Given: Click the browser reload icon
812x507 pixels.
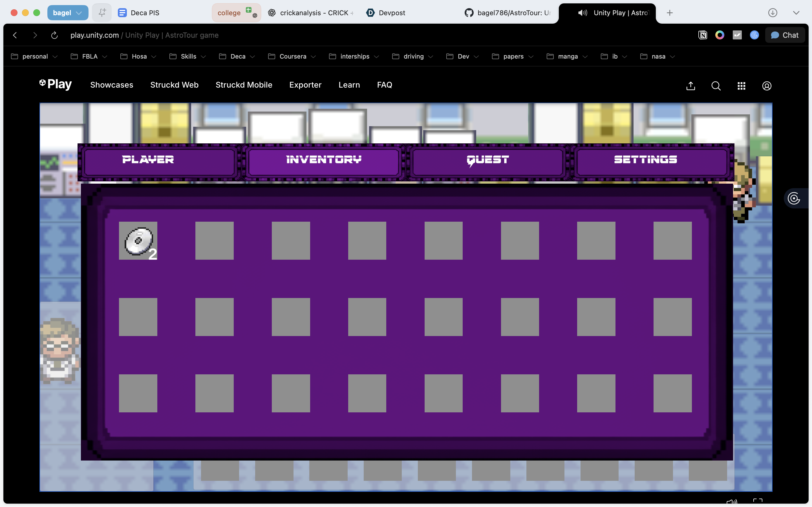Looking at the screenshot, I should tap(54, 35).
